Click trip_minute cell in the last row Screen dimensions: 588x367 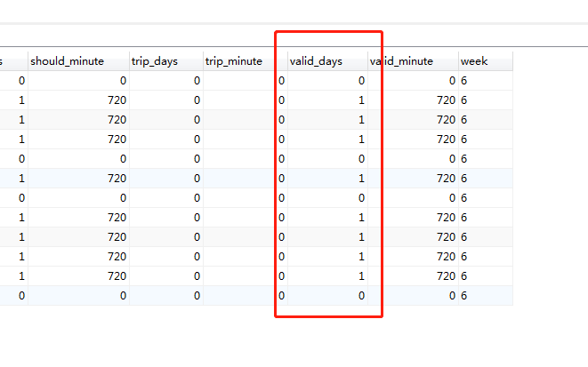point(246,296)
